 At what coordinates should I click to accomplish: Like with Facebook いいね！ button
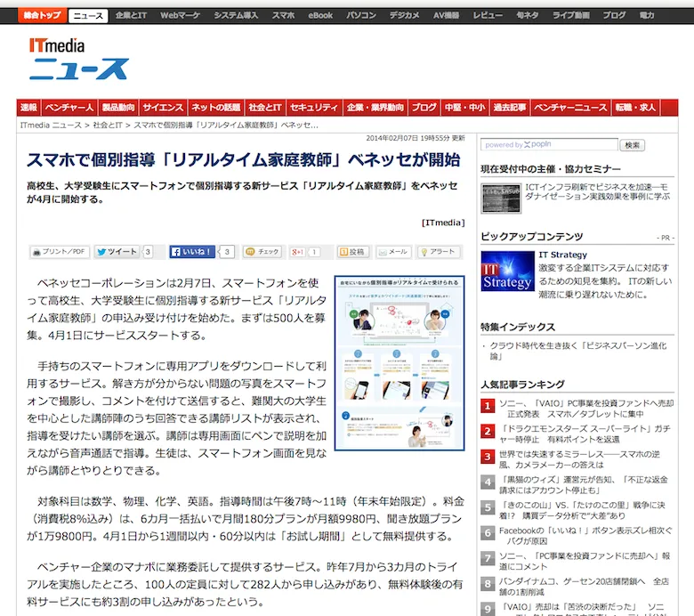coord(192,252)
